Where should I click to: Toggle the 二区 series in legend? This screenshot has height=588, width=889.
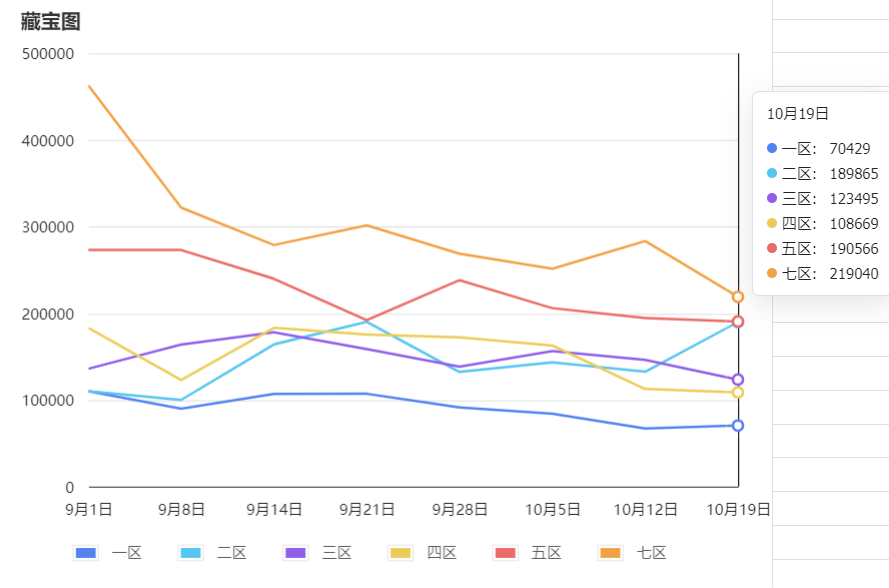coord(213,553)
